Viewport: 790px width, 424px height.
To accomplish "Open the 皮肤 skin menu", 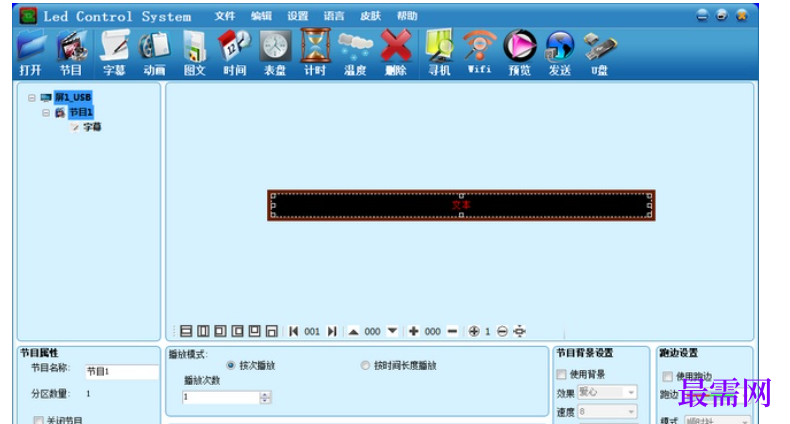I will coord(370,16).
